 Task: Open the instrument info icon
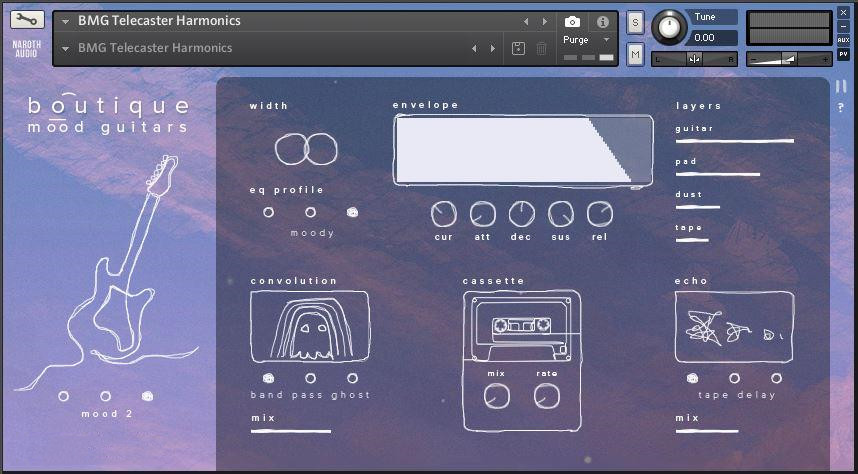602,22
